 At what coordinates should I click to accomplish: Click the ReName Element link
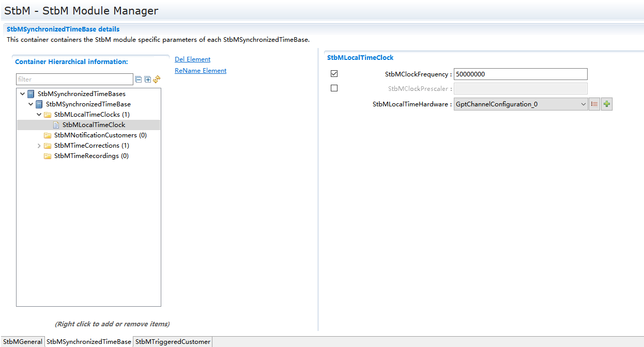[201, 71]
